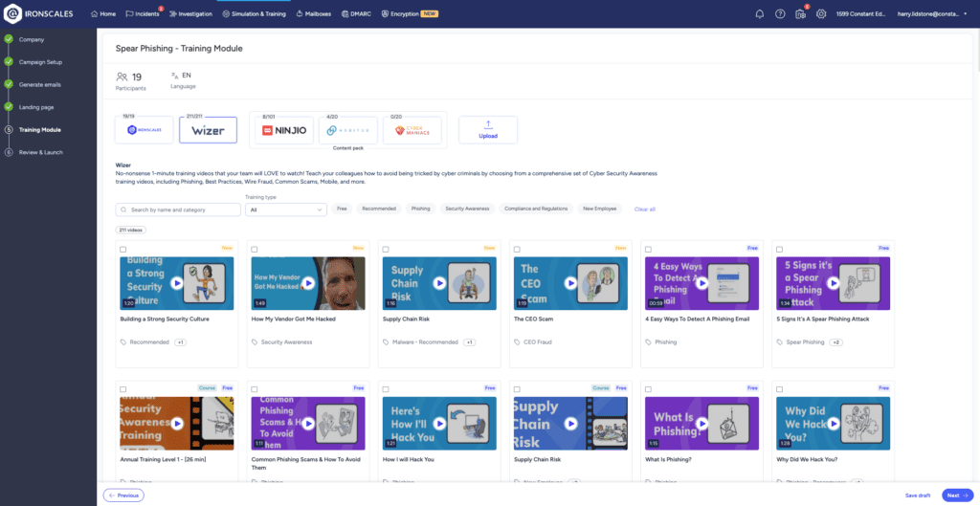Open the 1599 Constant Ed company selector
Viewport: 980px width, 506px height.
pyautogui.click(x=860, y=13)
